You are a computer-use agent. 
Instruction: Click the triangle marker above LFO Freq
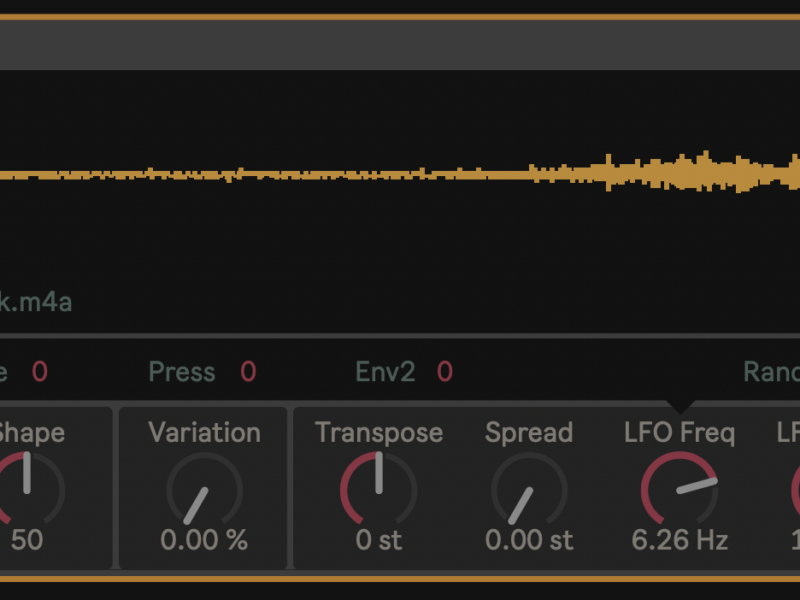click(x=680, y=406)
